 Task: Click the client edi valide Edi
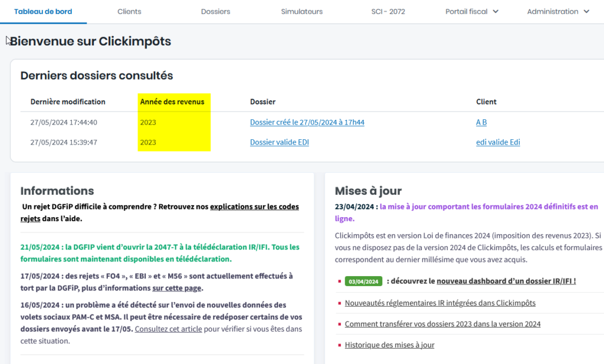(498, 142)
